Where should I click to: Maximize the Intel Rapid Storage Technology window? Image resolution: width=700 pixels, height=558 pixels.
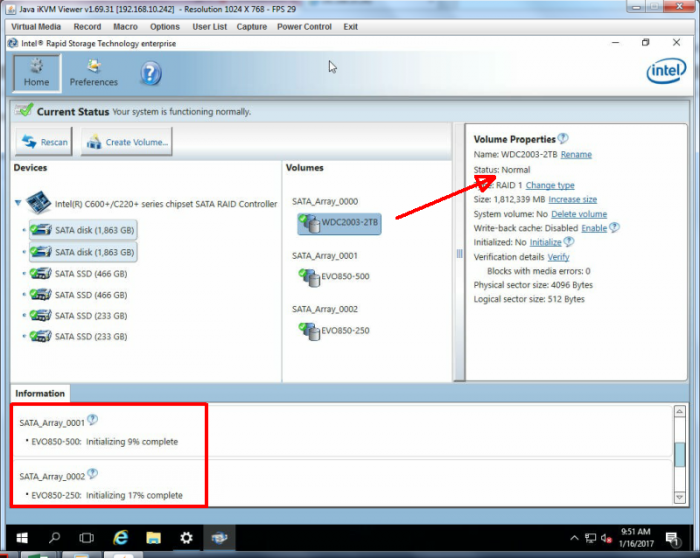tap(646, 42)
